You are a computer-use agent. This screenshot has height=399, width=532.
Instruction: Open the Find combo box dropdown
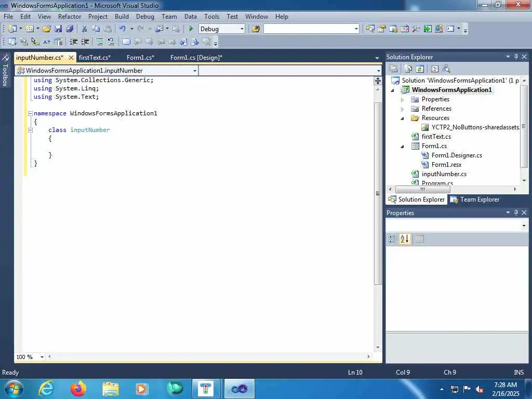(x=356, y=29)
